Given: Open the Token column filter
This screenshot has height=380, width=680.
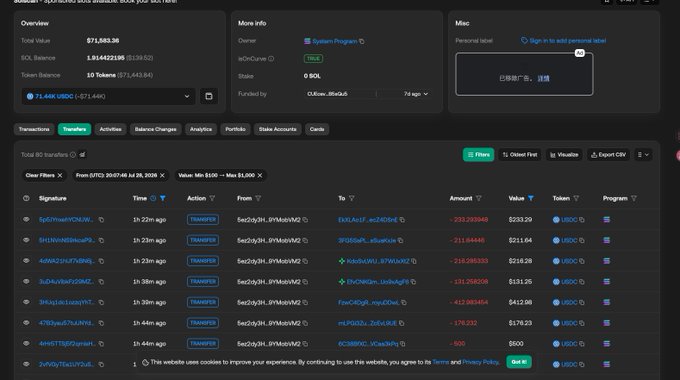Looking at the screenshot, I should tap(576, 198).
